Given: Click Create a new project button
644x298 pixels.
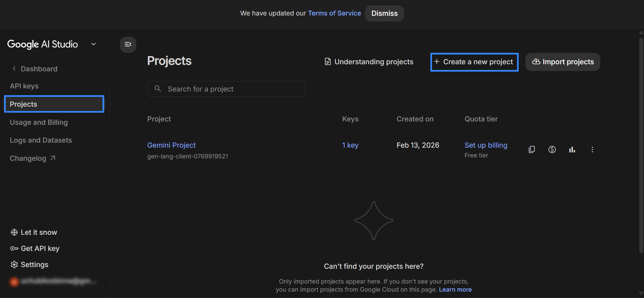Looking at the screenshot, I should (x=474, y=62).
